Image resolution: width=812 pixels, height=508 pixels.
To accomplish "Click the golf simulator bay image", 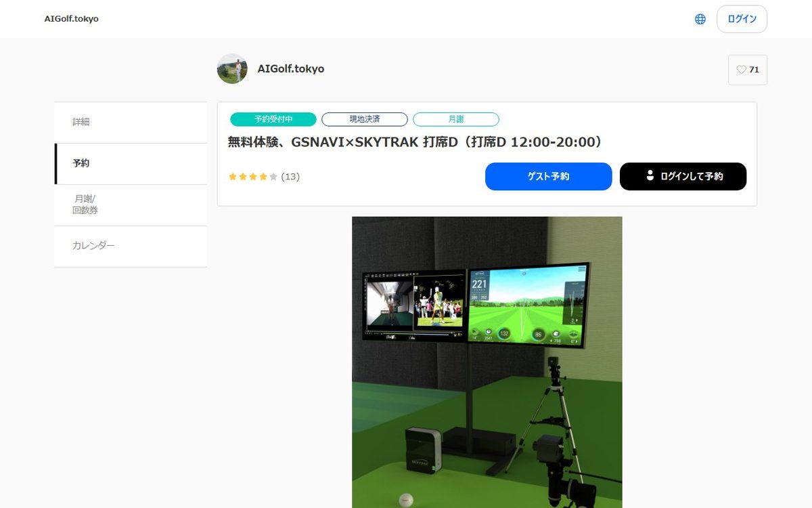I will click(487, 362).
